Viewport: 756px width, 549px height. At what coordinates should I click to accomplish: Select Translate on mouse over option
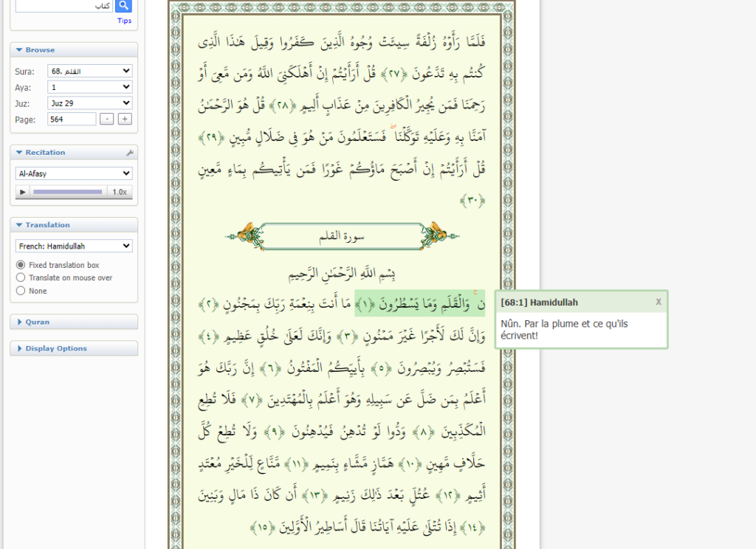point(20,277)
